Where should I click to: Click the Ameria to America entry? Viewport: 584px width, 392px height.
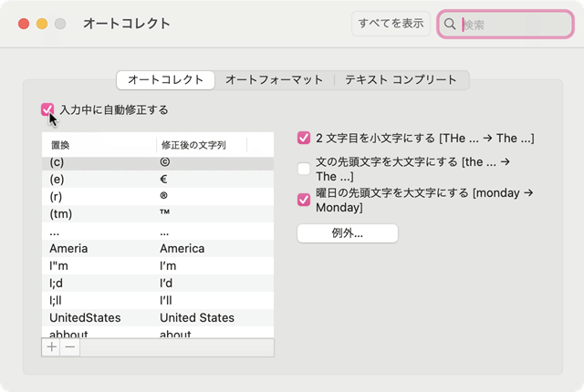tap(157, 248)
